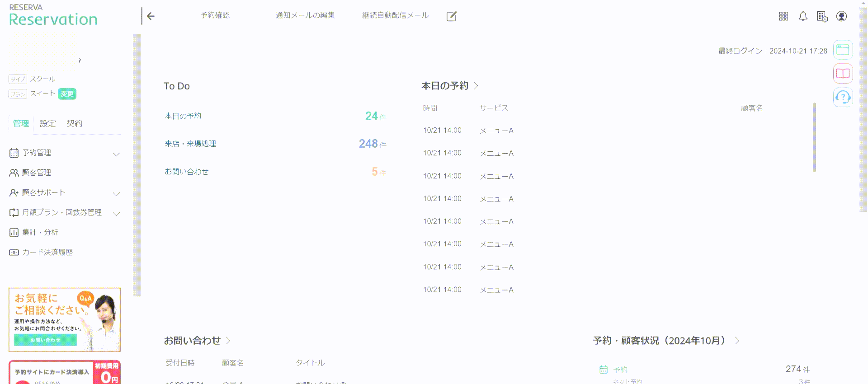This screenshot has height=384, width=868.
Task: Click the sidebar vertical scrollbar
Action: click(x=137, y=165)
